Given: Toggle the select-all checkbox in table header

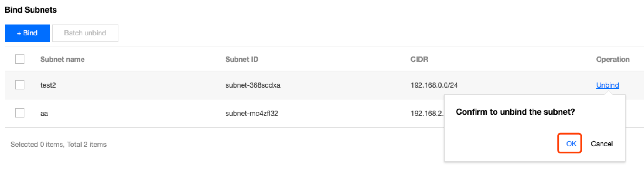Looking at the screenshot, I should pyautogui.click(x=20, y=59).
